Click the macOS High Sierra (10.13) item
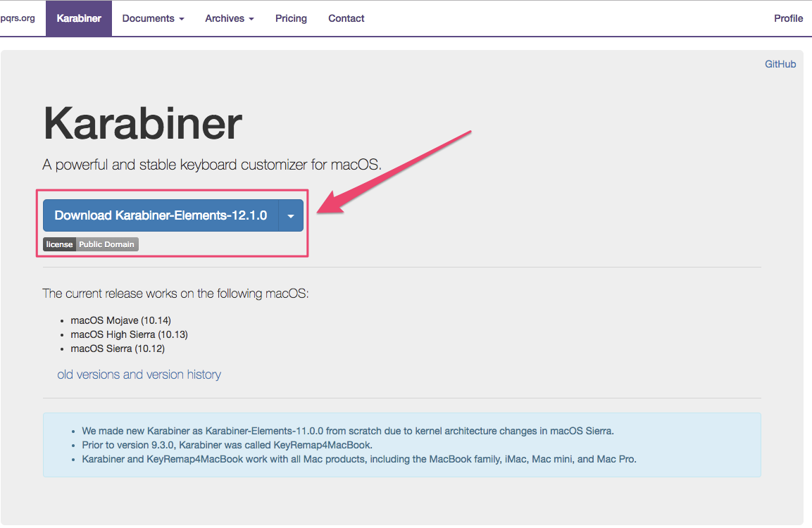812x528 pixels. click(x=129, y=334)
